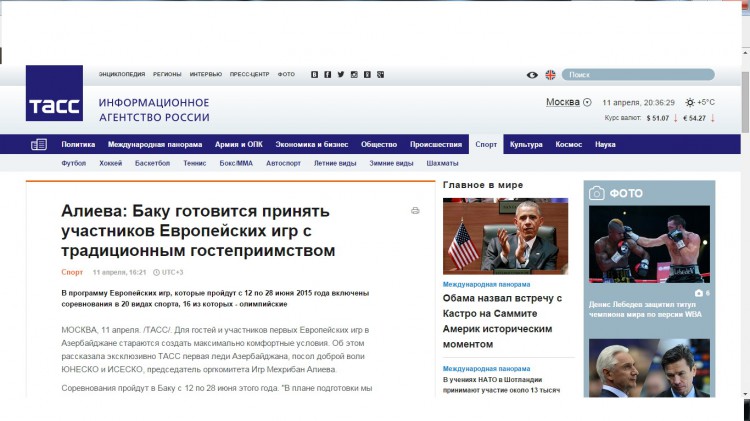The image size is (750, 421).
Task: Click the printer icon beside the article headline
Action: pos(415,211)
